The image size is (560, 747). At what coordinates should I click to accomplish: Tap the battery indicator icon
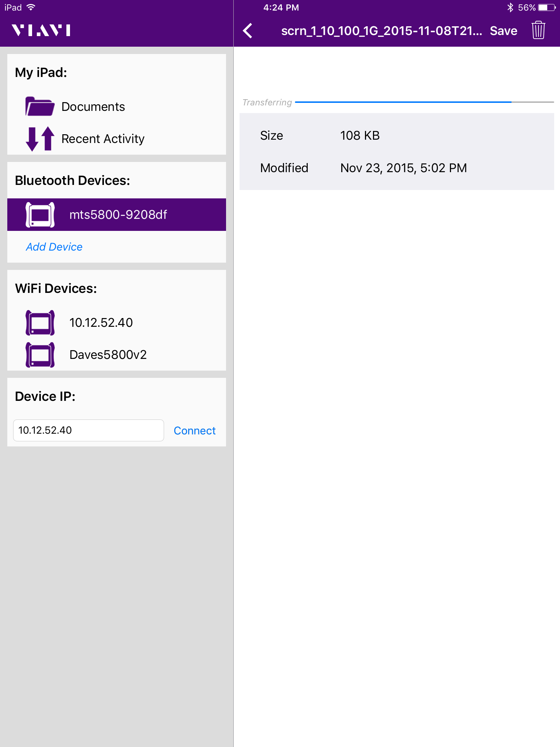547,7
